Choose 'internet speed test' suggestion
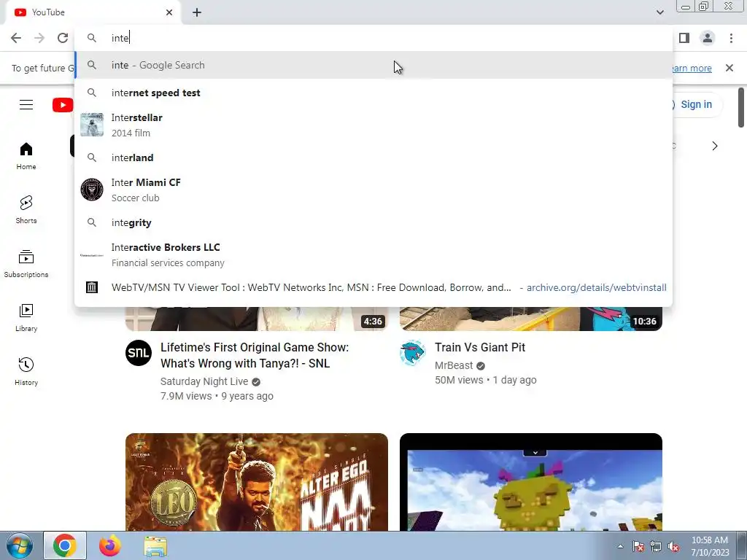 (x=373, y=93)
